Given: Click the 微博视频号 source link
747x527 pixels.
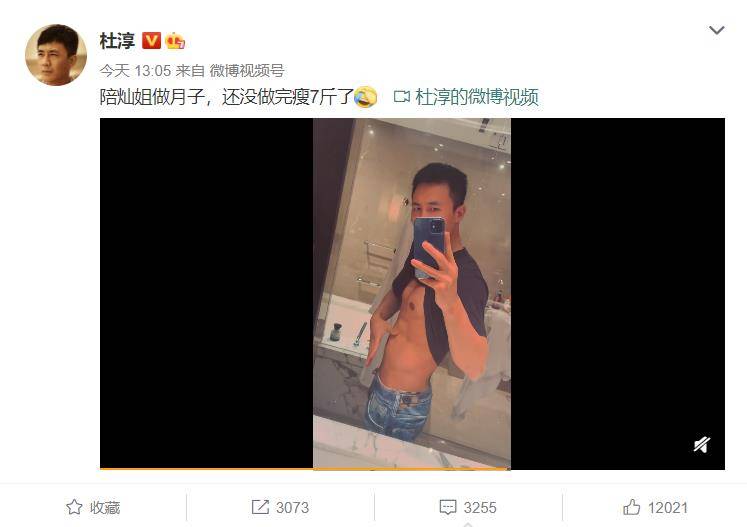Looking at the screenshot, I should click(247, 71).
